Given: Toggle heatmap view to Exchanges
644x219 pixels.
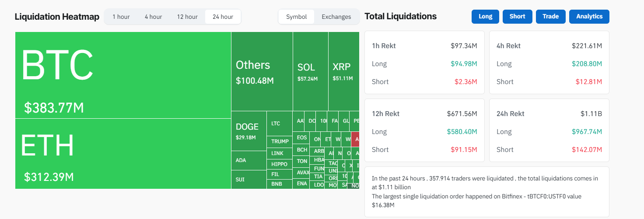Looking at the screenshot, I should coord(336,17).
